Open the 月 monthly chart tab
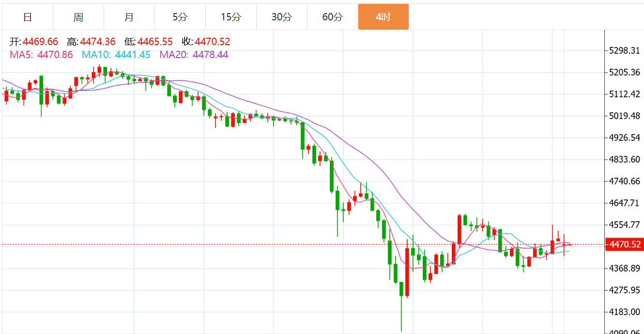Image resolution: width=644 pixels, height=334 pixels. click(x=129, y=17)
